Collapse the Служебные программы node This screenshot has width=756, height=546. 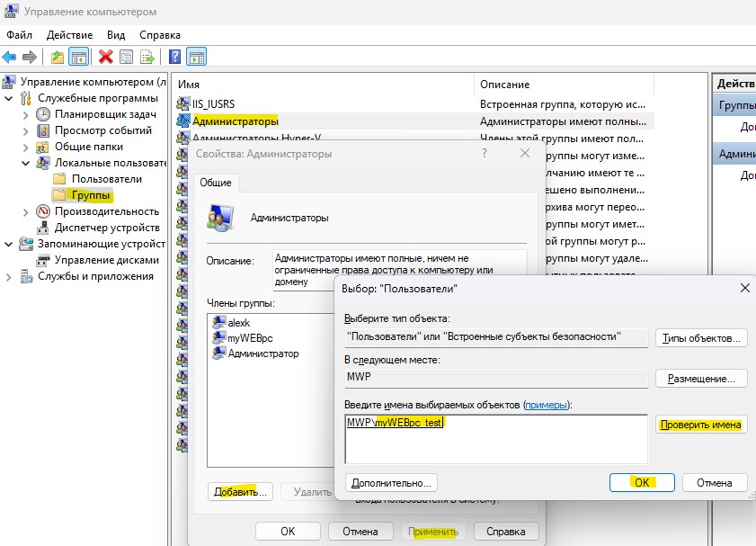(9, 98)
